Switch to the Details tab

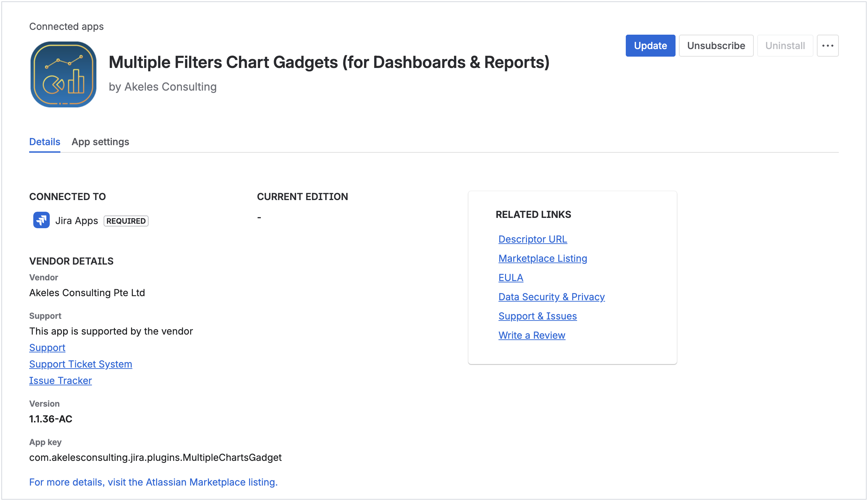[x=45, y=142]
